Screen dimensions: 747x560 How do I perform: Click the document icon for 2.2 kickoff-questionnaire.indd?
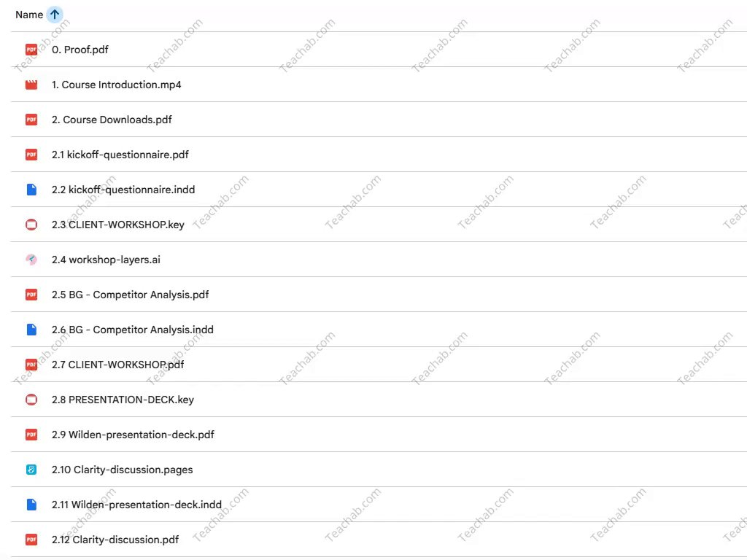31,190
